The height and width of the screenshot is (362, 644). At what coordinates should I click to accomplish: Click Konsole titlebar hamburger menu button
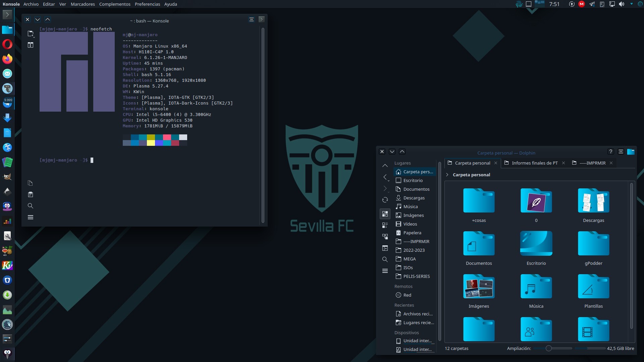[252, 19]
